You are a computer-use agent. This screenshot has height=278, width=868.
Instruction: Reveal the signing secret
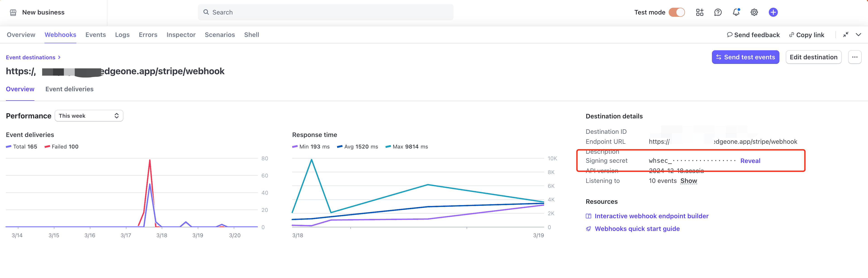[750, 161]
